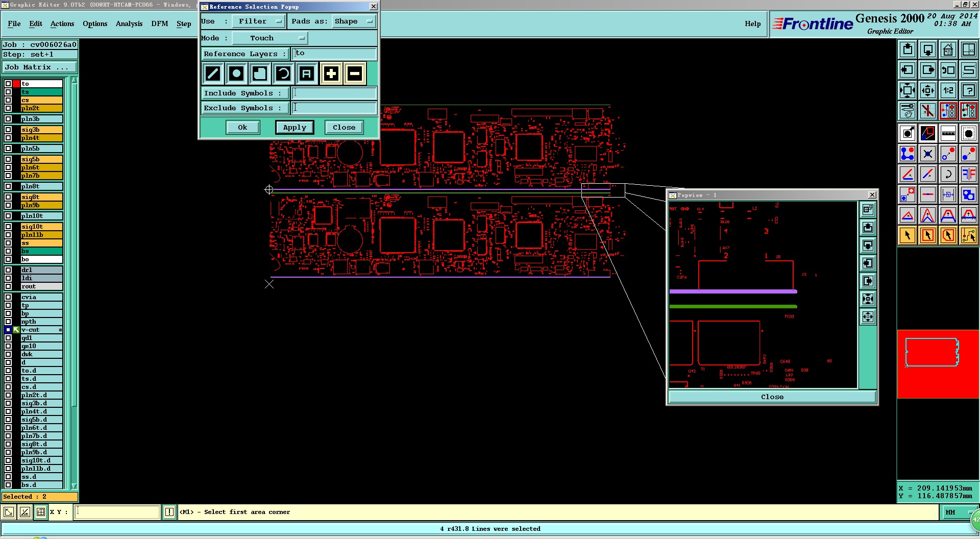Toggle the Pads feature filter in Reference Selection

[x=236, y=74]
